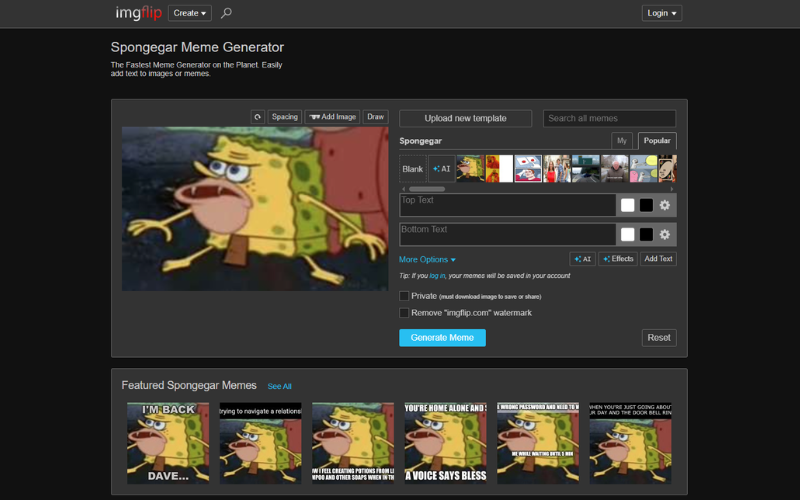Viewport: 800px width, 500px height.
Task: Open the 'YOU'RE HOME ALONE' featured meme
Action: (x=445, y=443)
